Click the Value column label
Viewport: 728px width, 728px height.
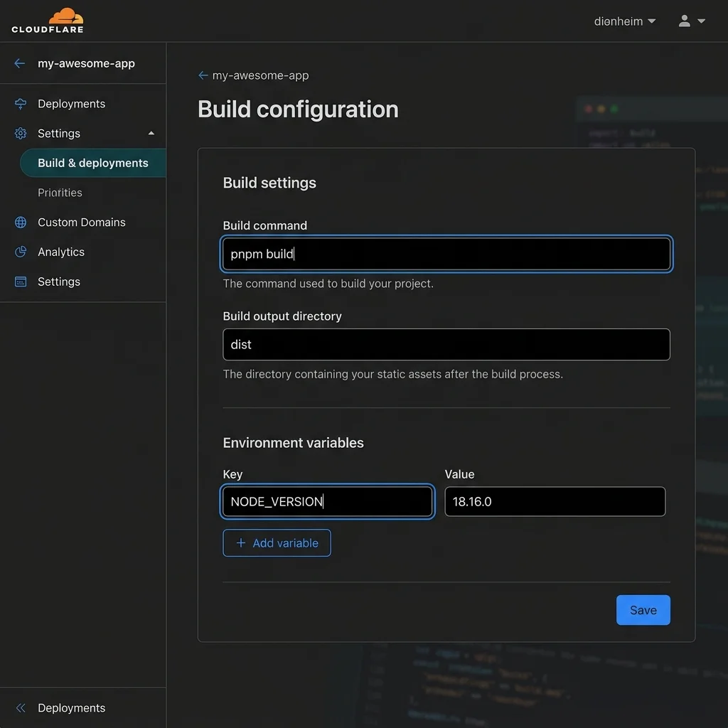460,474
